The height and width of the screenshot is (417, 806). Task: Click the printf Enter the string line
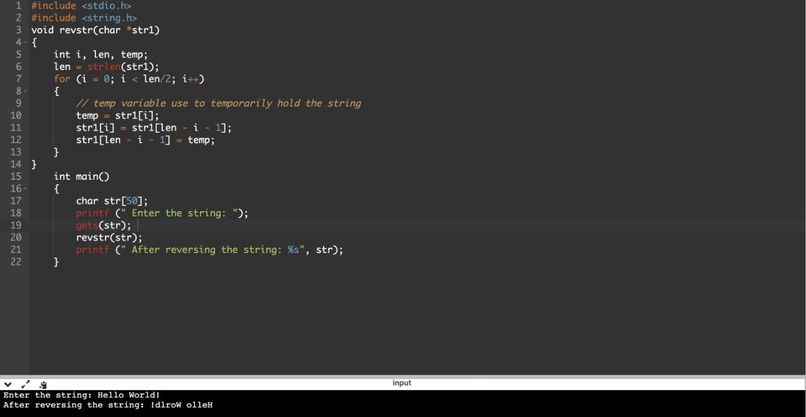162,213
